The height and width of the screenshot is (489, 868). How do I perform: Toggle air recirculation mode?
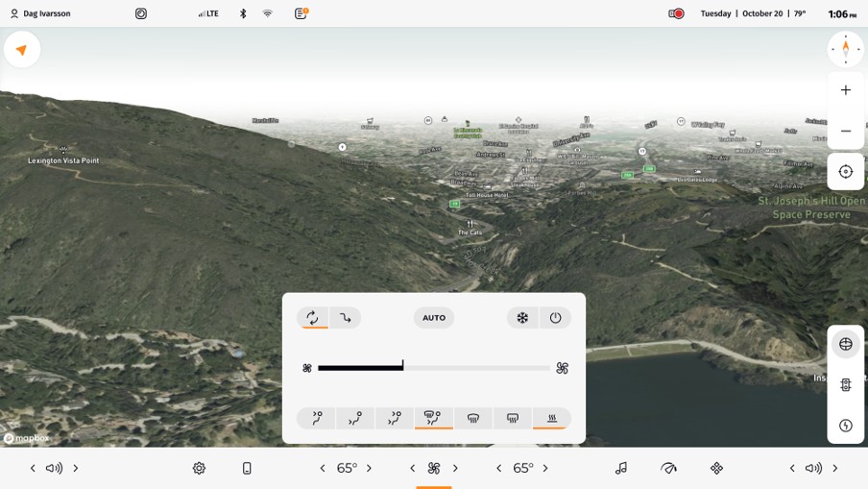tap(312, 318)
